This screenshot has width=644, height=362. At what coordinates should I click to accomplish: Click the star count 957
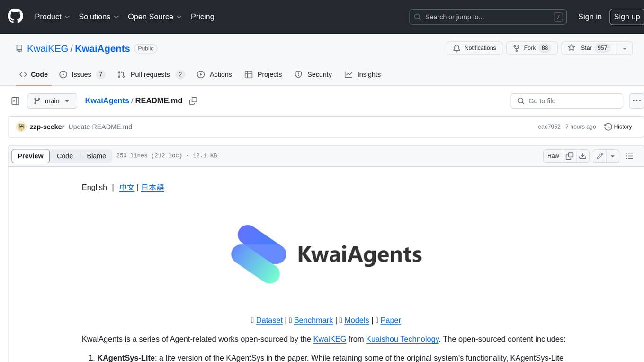602,48
